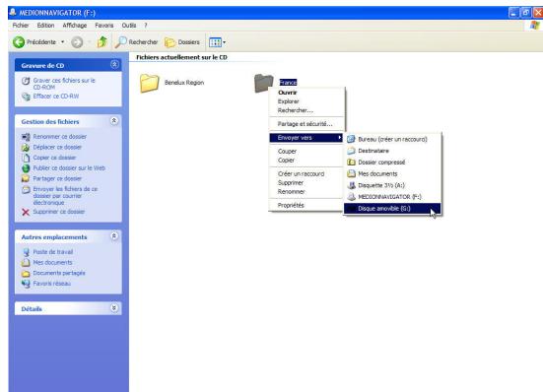
Task: Choose Partage et sécurité... entry
Action: pyautogui.click(x=306, y=124)
